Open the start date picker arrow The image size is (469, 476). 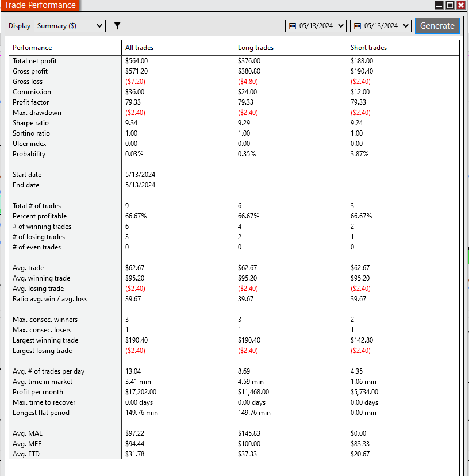(341, 26)
